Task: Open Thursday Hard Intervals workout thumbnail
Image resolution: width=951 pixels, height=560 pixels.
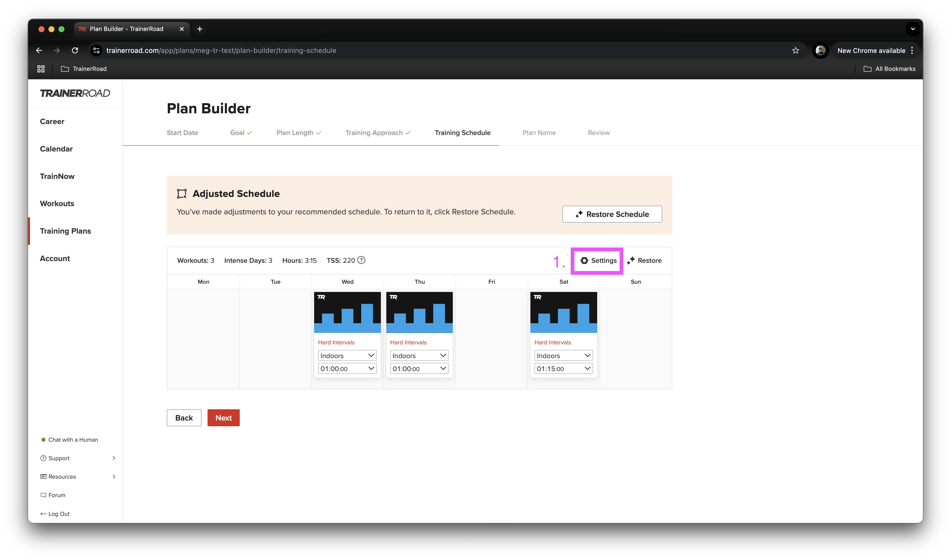Action: click(419, 312)
